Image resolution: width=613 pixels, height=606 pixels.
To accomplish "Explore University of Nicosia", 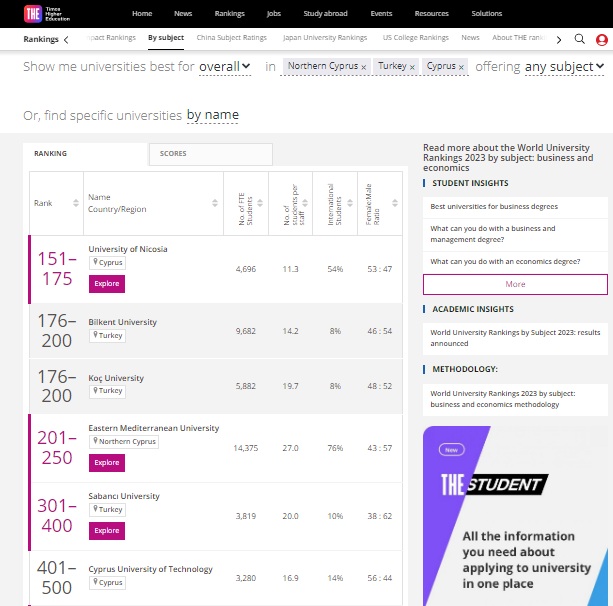I will click(x=107, y=284).
